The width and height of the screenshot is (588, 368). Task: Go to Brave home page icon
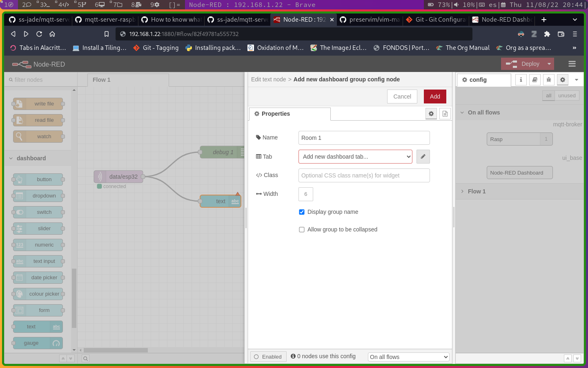pyautogui.click(x=52, y=34)
